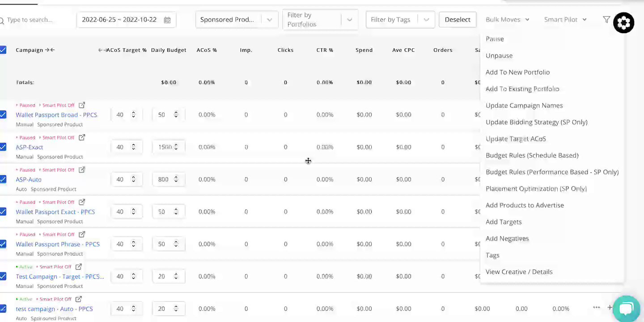The width and height of the screenshot is (644, 322).
Task: Click the settings gear icon
Action: click(x=624, y=22)
